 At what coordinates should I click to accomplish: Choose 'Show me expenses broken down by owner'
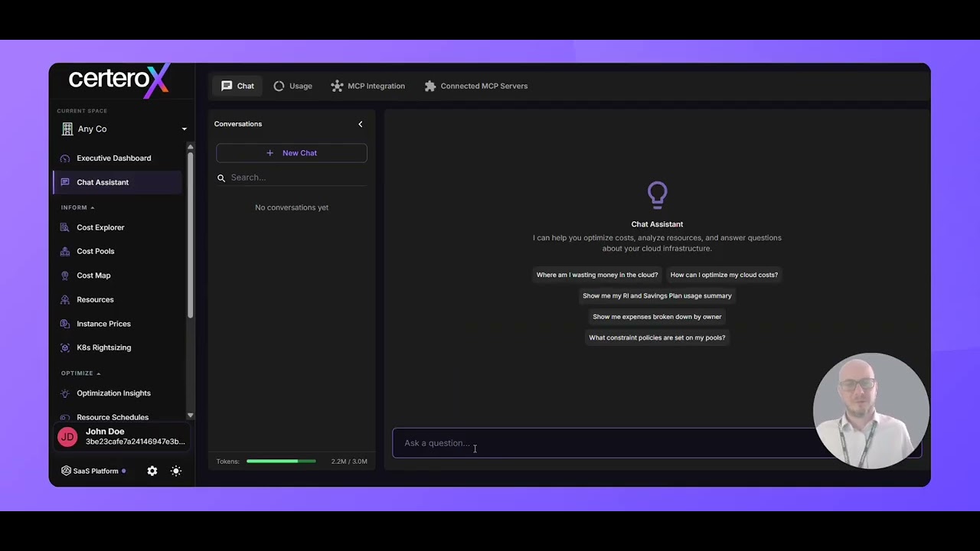point(657,317)
